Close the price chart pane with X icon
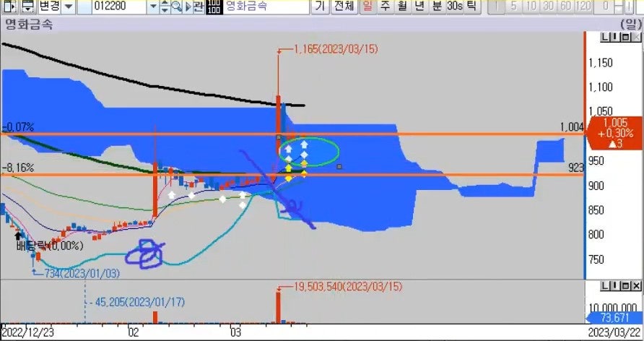Image resolution: width=644 pixels, height=341 pixels. [636, 38]
